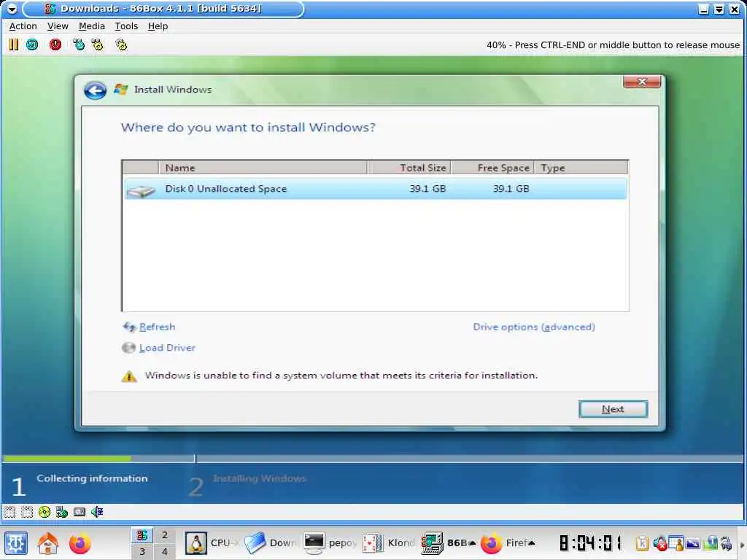This screenshot has width=747, height=560.
Task: Click the 86Box taskbar group entry
Action: 449,542
